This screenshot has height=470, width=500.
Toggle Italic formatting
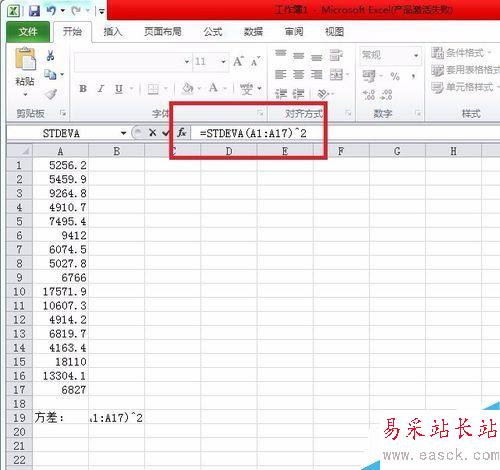tap(101, 89)
